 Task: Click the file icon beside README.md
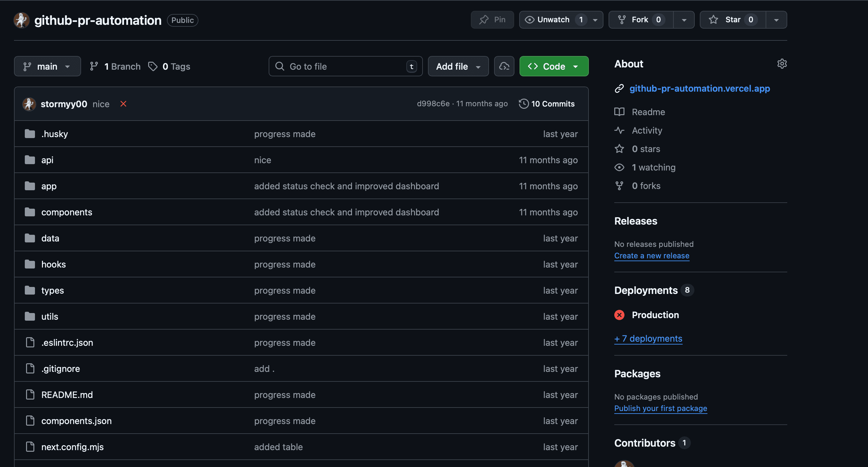(x=30, y=394)
